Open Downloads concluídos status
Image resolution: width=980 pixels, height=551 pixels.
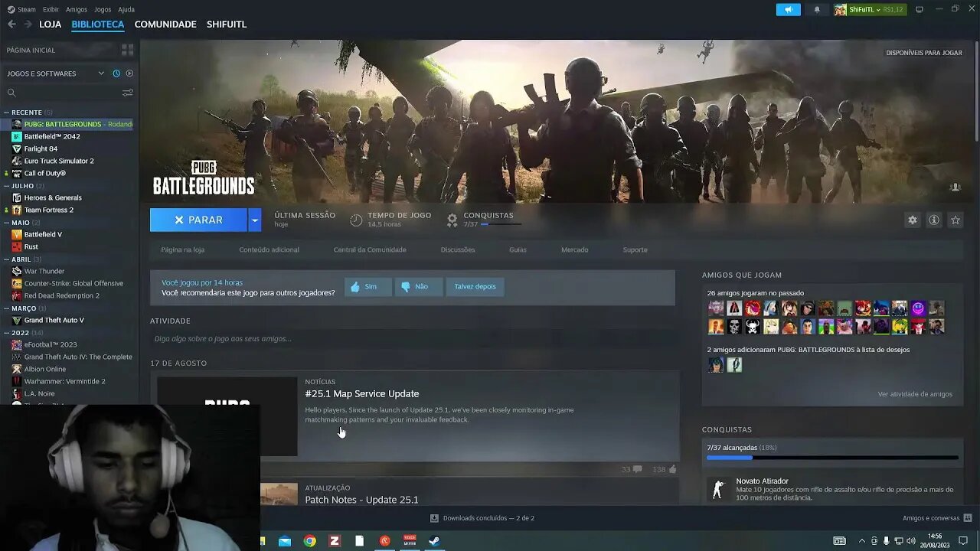[482, 518]
